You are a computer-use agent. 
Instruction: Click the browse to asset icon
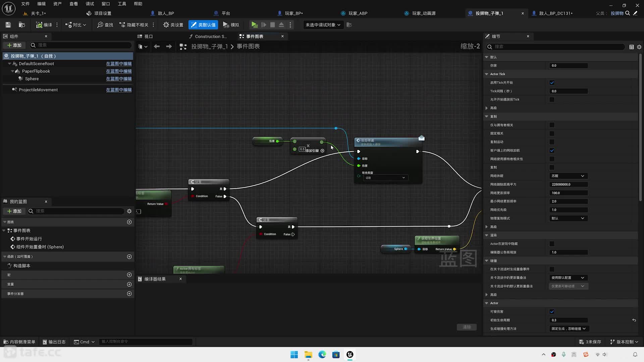click(x=22, y=25)
